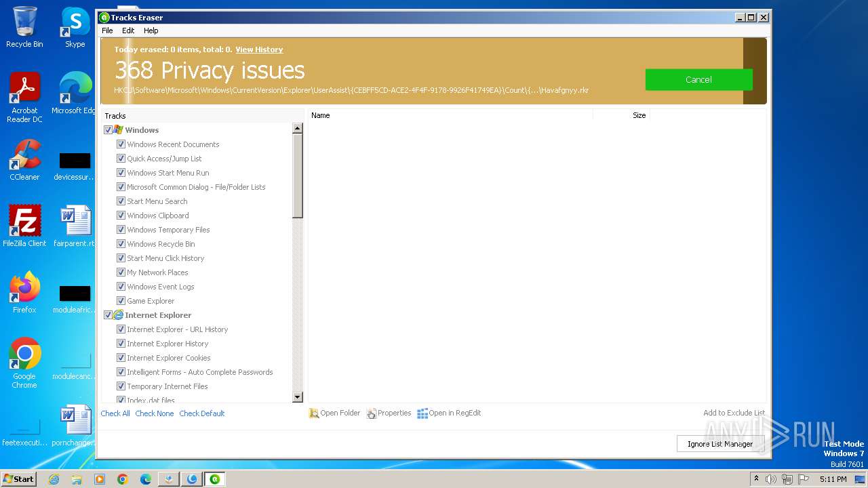Show hidden tray icons arrow

[757, 479]
